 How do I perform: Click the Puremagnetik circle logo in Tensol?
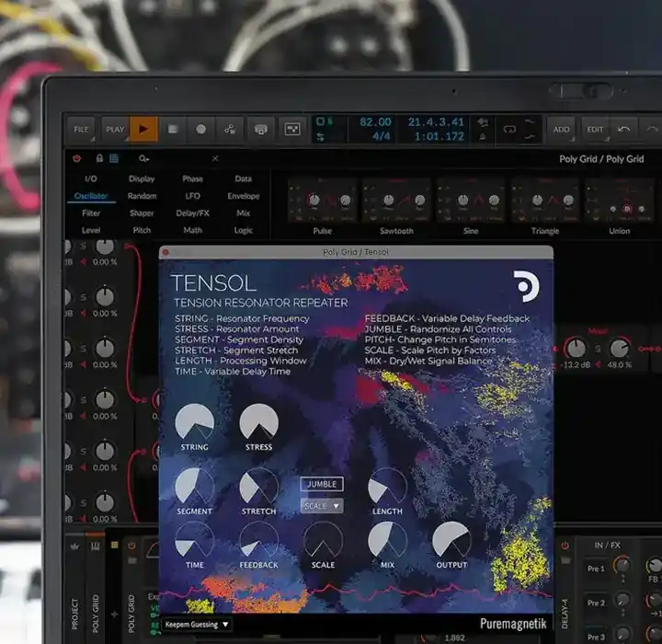tap(526, 286)
